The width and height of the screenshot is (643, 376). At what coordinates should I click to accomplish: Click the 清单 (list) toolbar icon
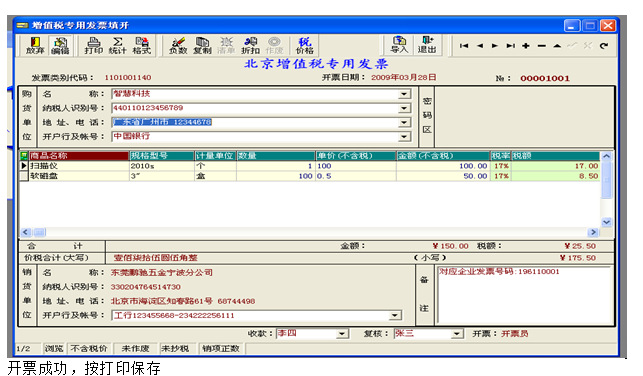(x=226, y=46)
